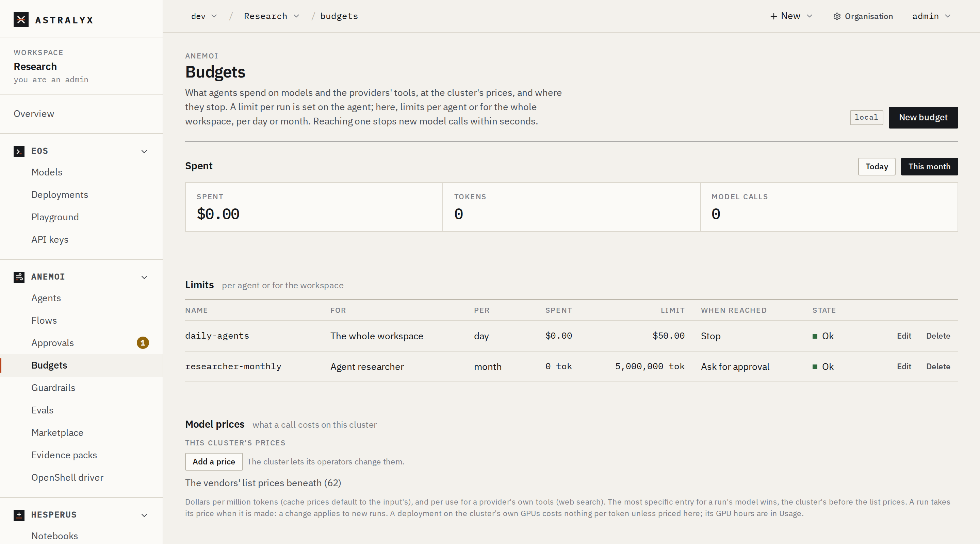The height and width of the screenshot is (544, 980).
Task: Click the HESPERUS section icon
Action: (19, 515)
